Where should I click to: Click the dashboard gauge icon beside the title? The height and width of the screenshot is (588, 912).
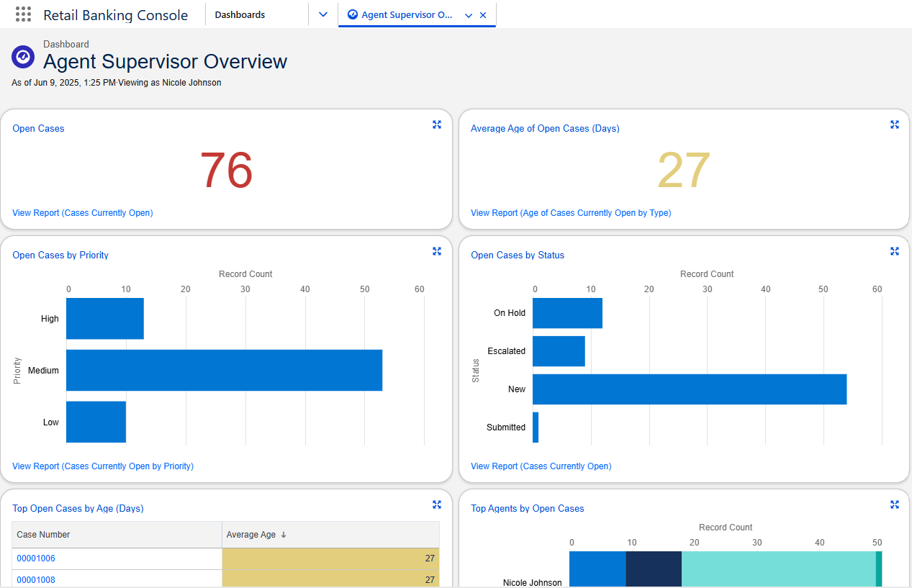coord(23,57)
